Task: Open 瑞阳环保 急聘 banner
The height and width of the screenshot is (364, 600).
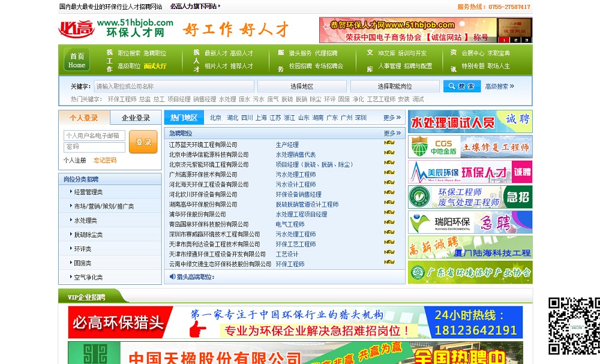Action: coord(470,222)
